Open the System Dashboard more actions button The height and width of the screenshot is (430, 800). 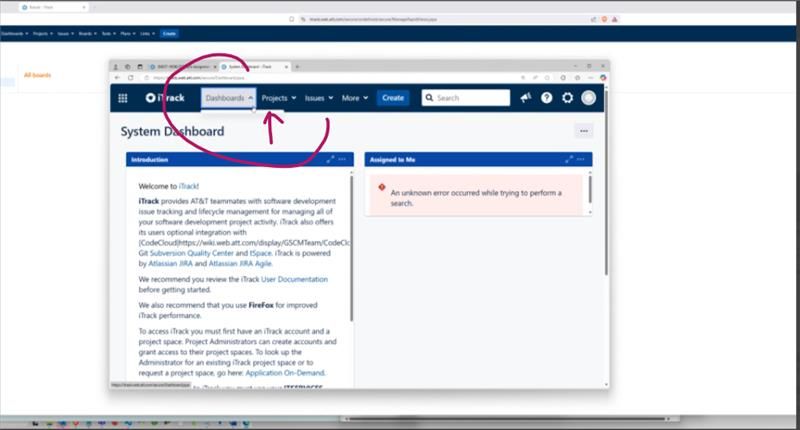(584, 131)
